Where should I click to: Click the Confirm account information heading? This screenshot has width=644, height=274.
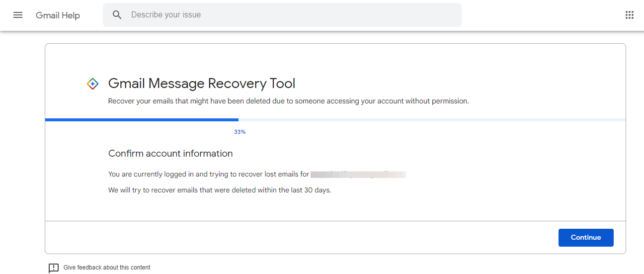pyautogui.click(x=170, y=154)
